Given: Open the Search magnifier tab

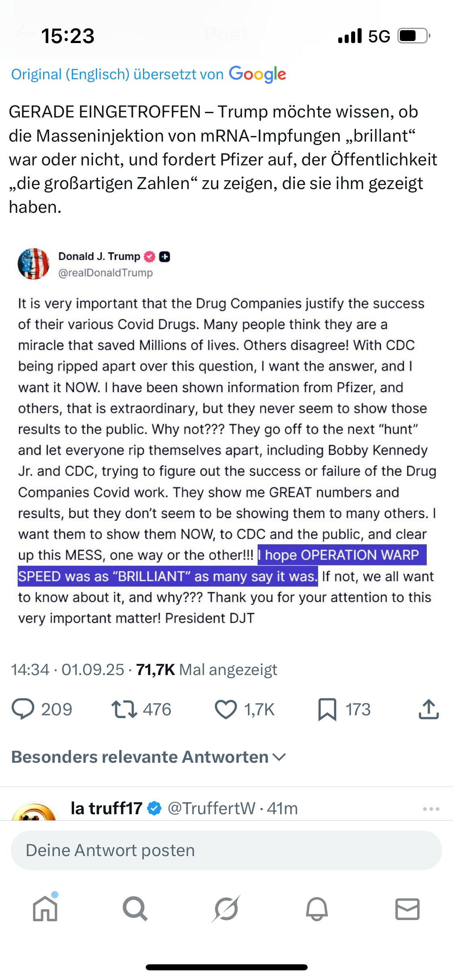Looking at the screenshot, I should tap(135, 908).
